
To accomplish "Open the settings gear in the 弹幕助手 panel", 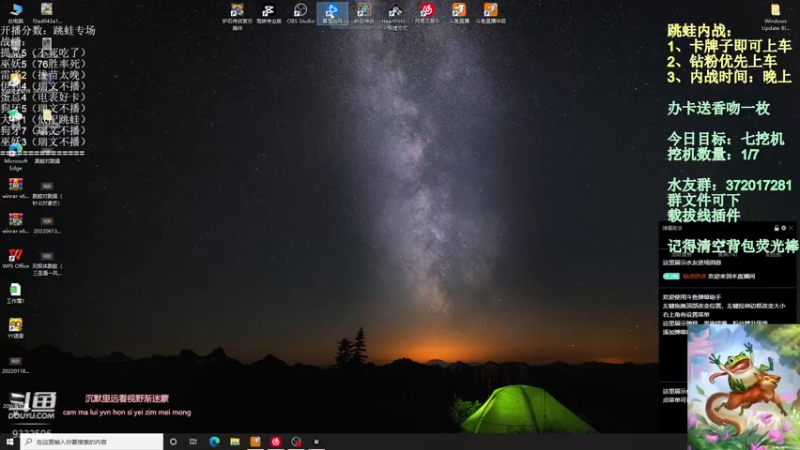I will coord(784,228).
